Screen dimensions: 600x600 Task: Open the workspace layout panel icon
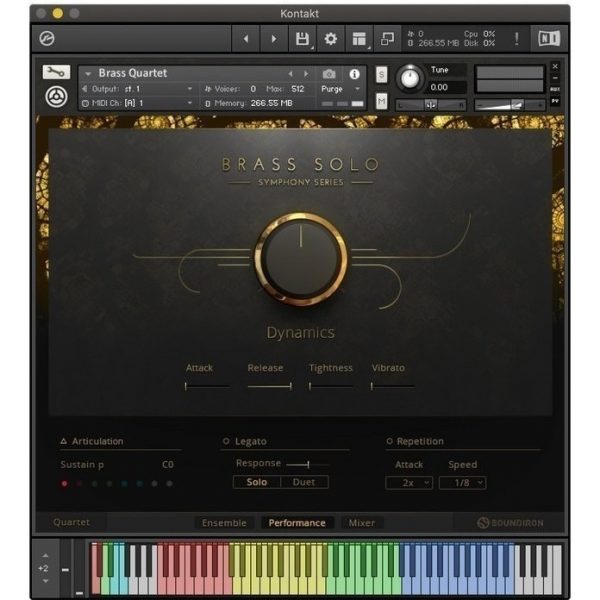coord(359,38)
